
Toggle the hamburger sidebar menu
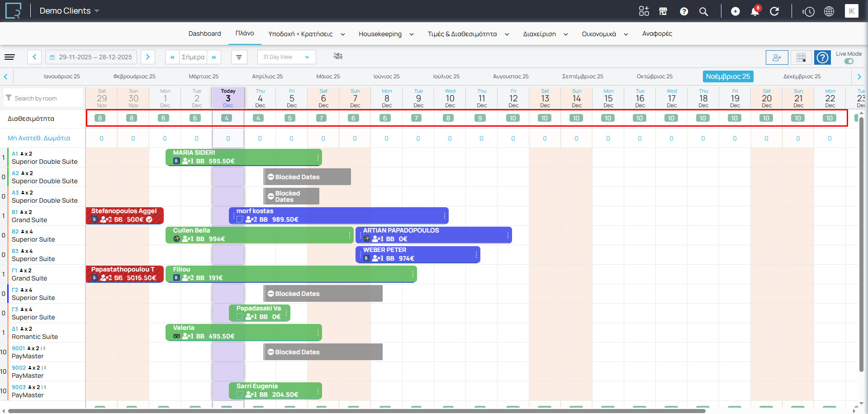pyautogui.click(x=9, y=57)
